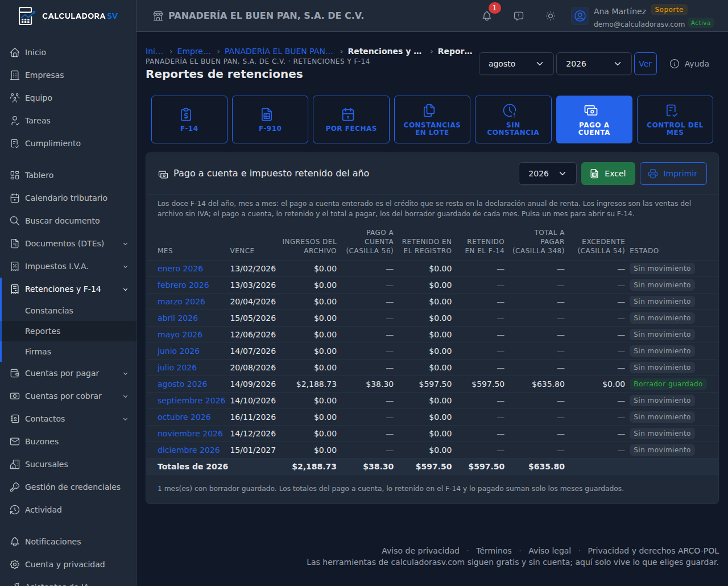Open the enero 2026 month link
The image size is (728, 586).
pos(180,269)
